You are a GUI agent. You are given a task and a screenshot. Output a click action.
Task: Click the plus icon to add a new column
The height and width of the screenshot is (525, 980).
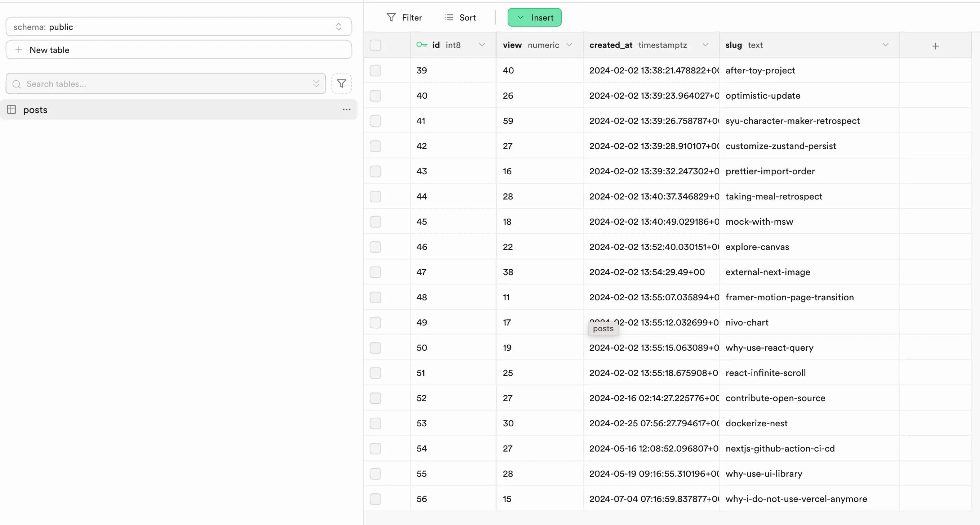coord(935,46)
